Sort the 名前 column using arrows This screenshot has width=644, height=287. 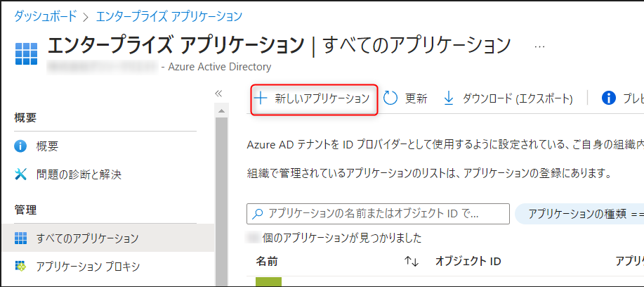[412, 262]
